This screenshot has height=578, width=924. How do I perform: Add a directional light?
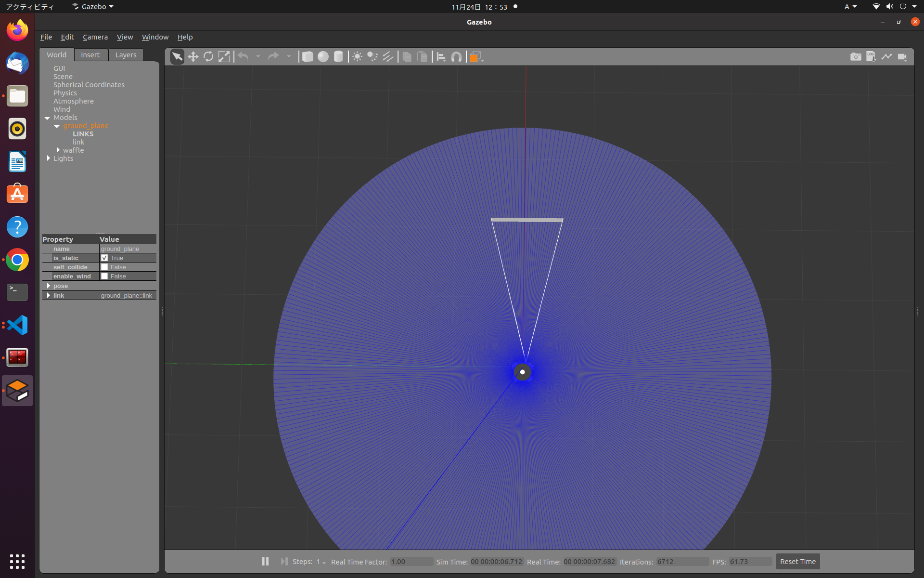tap(388, 57)
